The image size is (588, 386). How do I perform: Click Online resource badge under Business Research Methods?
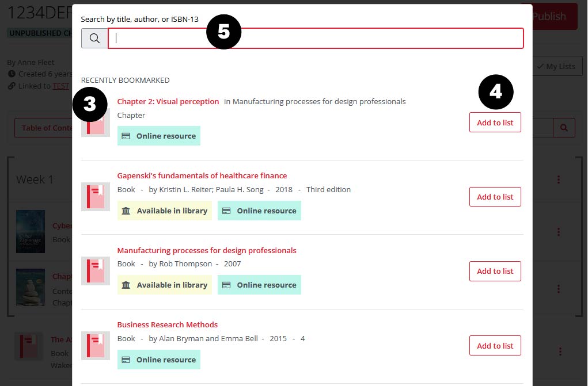(159, 360)
